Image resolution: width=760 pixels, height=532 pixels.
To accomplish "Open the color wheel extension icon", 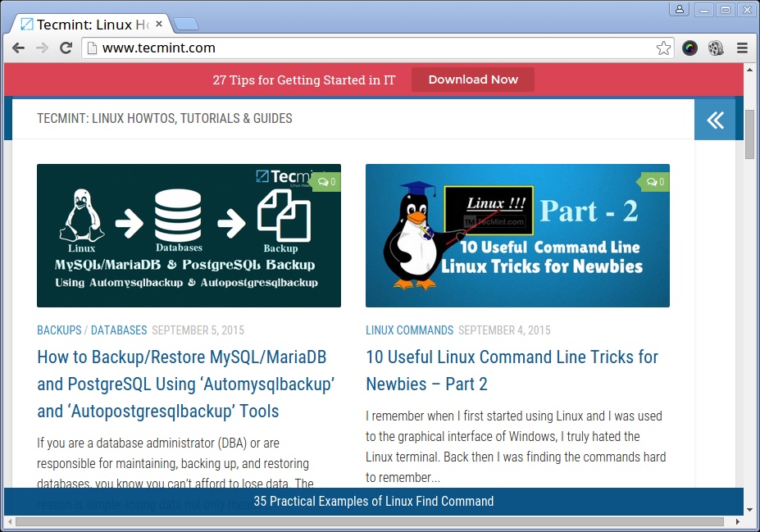I will click(x=689, y=48).
